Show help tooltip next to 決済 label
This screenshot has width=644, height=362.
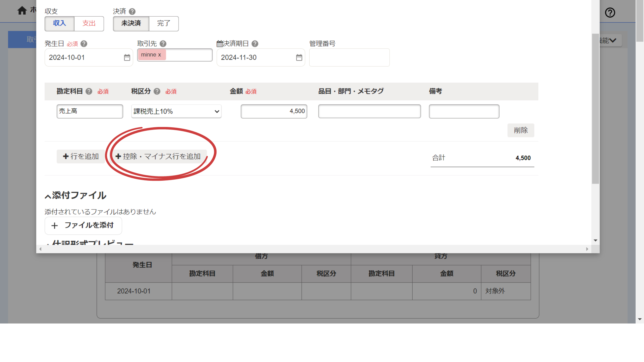tap(132, 11)
